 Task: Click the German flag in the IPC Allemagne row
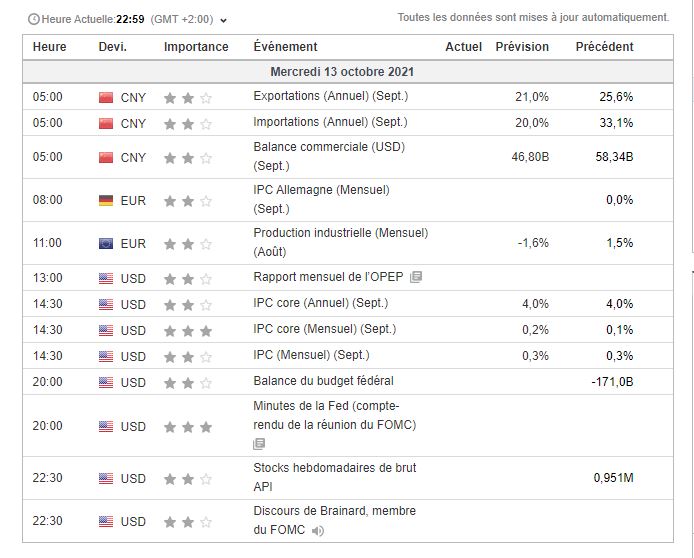pos(106,200)
